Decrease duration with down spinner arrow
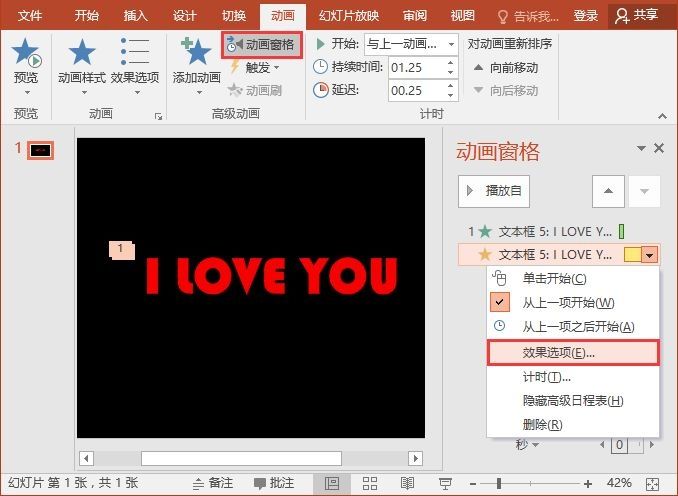 [x=451, y=73]
